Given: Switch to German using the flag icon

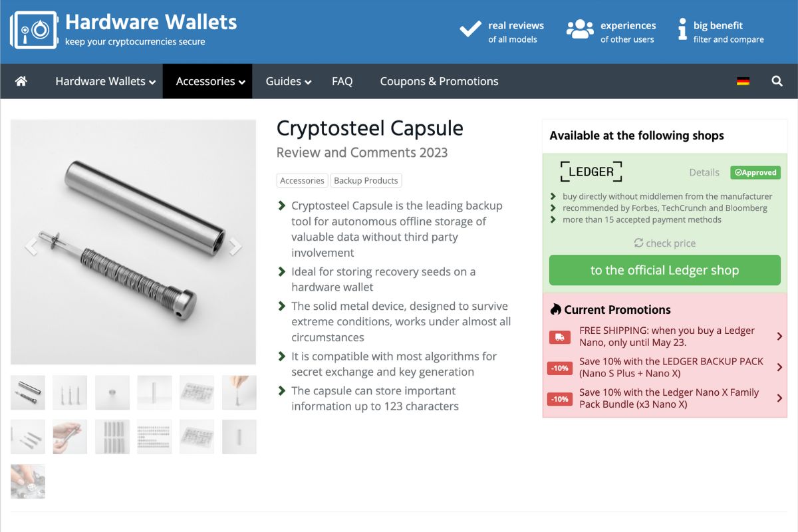Looking at the screenshot, I should tap(743, 81).
